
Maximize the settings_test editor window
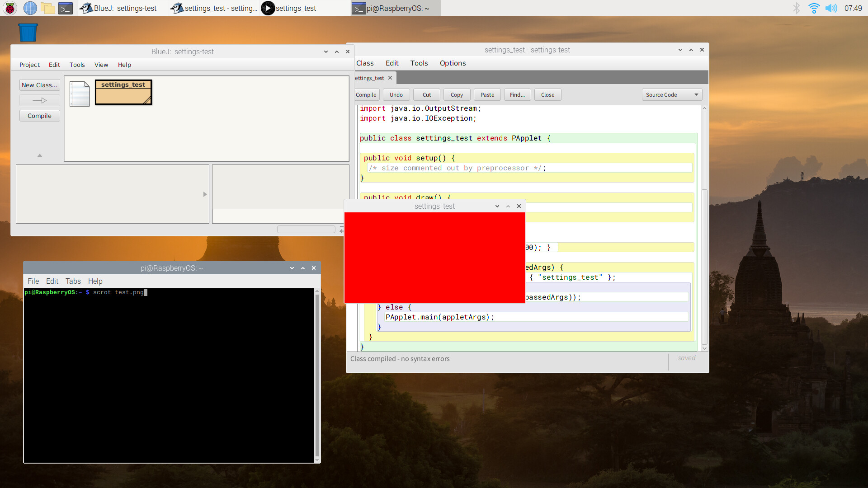691,50
